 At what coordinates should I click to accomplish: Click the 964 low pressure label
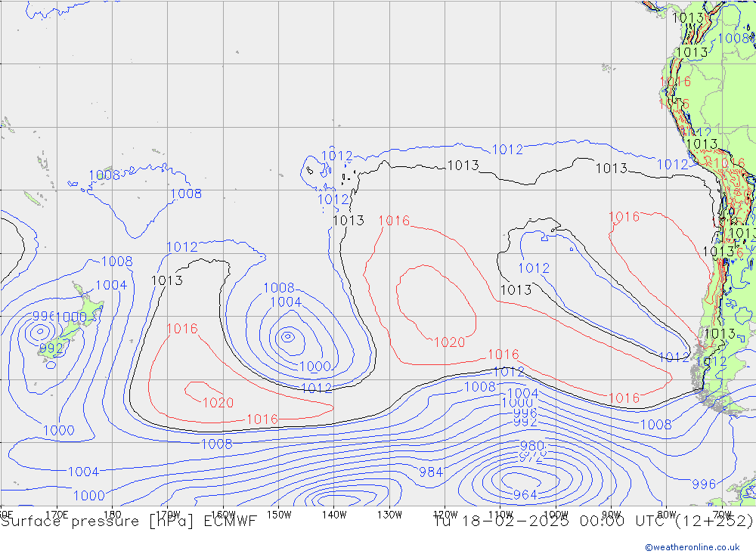525,495
